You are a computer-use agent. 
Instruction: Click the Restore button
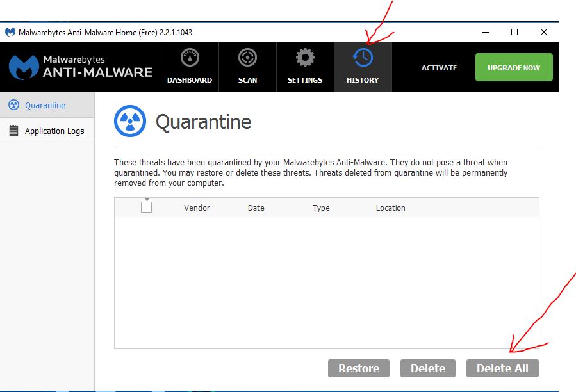tap(358, 368)
